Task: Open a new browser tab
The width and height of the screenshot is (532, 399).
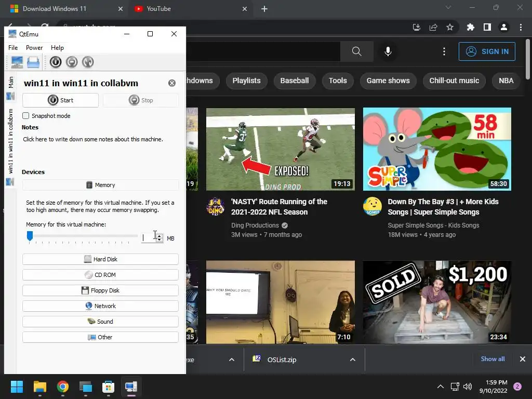Action: point(264,9)
